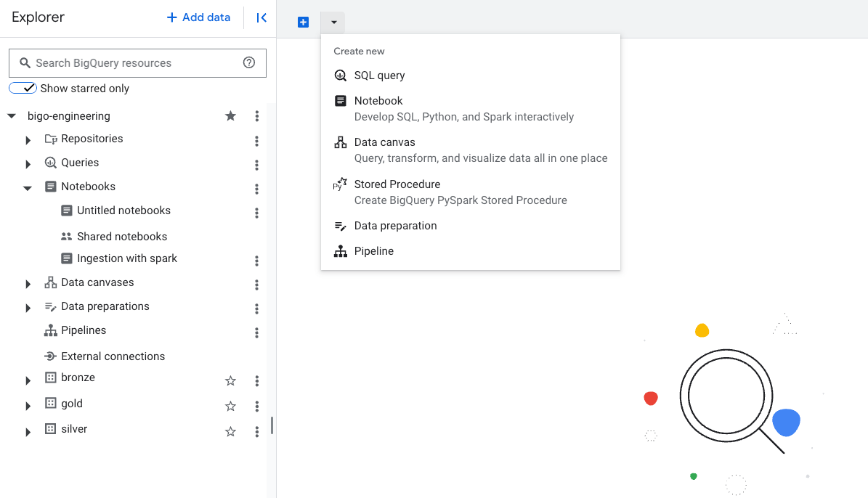Image resolution: width=868 pixels, height=498 pixels.
Task: Open gold dataset actions menu
Action: click(257, 406)
